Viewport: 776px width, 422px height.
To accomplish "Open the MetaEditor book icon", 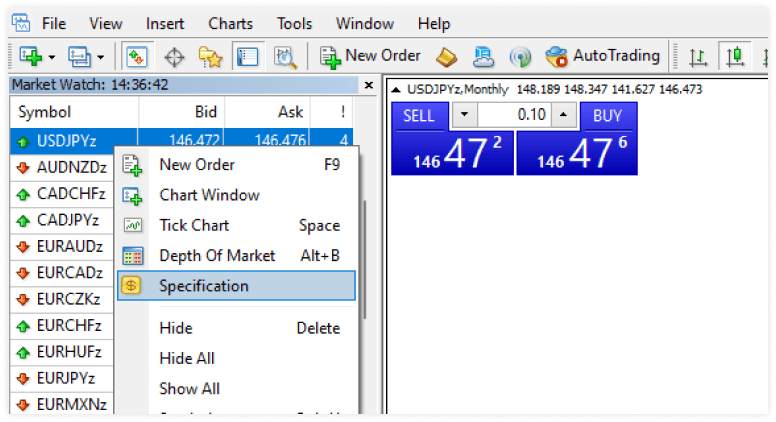I will pyautogui.click(x=445, y=56).
